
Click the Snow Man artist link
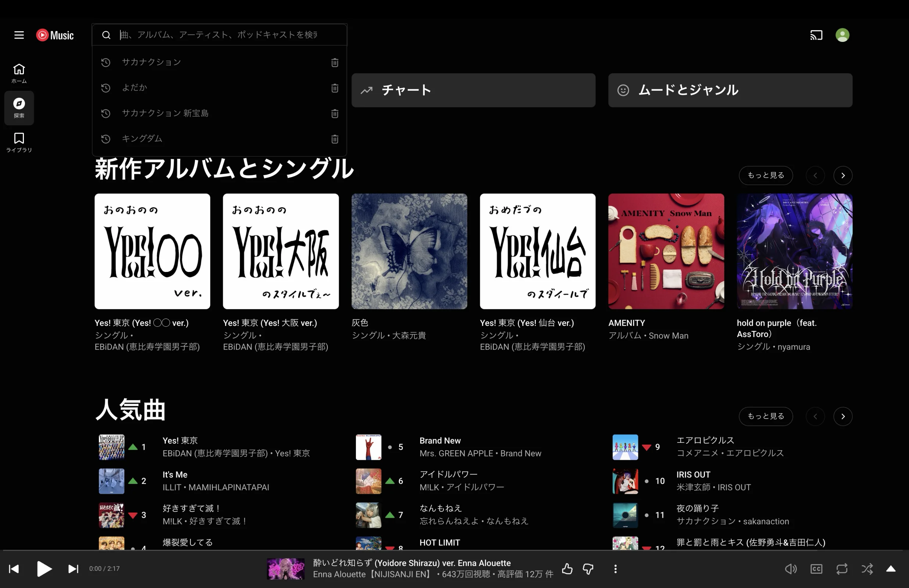click(x=669, y=336)
